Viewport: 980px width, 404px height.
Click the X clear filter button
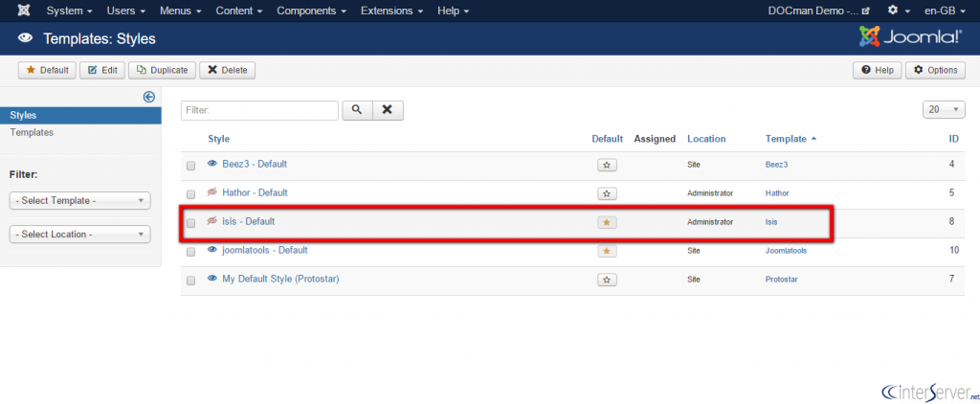click(389, 110)
